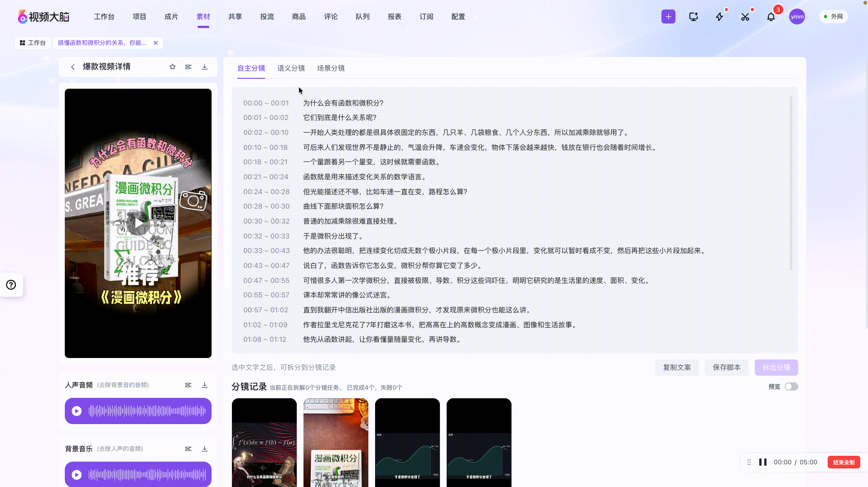
Task: Open the 队列 top menu
Action: (x=363, y=17)
